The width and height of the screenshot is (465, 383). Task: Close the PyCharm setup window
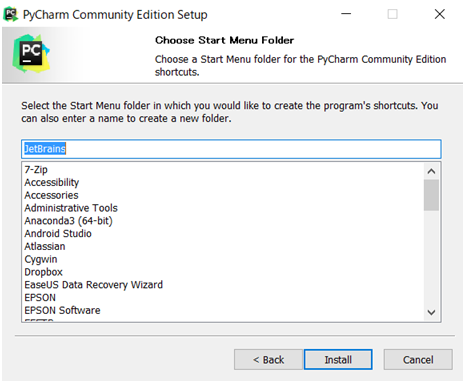(x=440, y=14)
